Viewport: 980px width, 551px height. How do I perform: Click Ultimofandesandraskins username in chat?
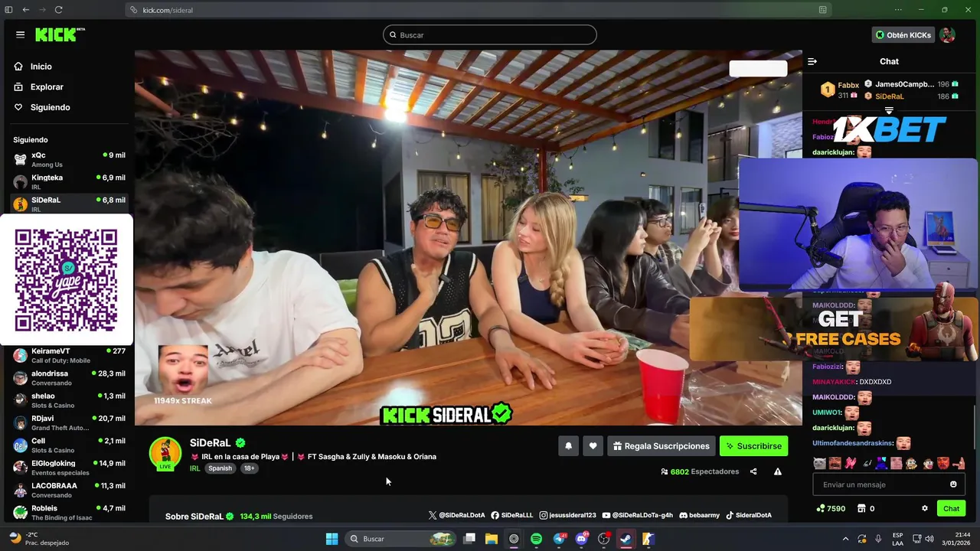[853, 443]
